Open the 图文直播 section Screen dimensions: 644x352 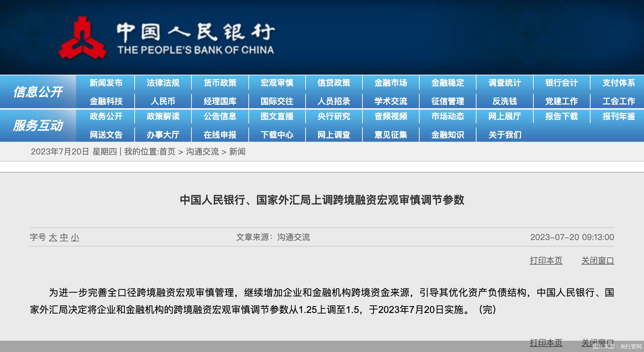click(x=277, y=117)
